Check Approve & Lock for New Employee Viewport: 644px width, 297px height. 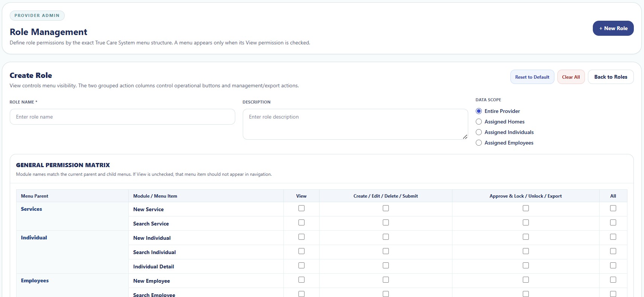[x=526, y=280]
